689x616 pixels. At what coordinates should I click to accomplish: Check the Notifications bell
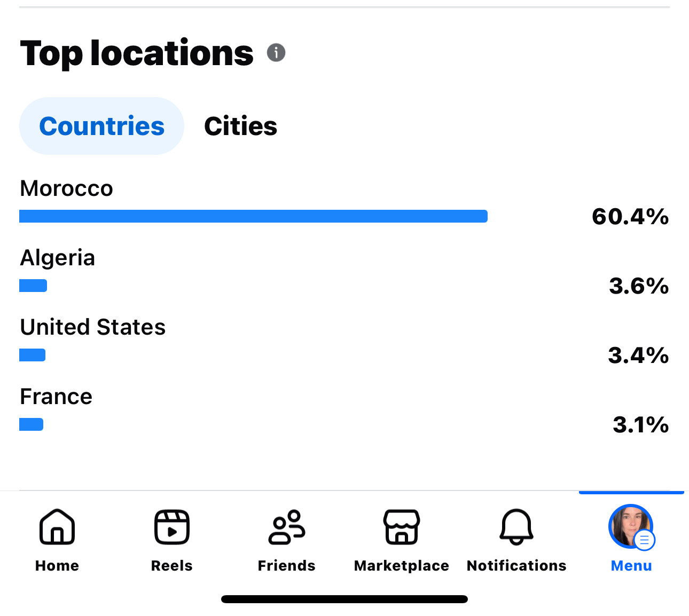(x=516, y=527)
